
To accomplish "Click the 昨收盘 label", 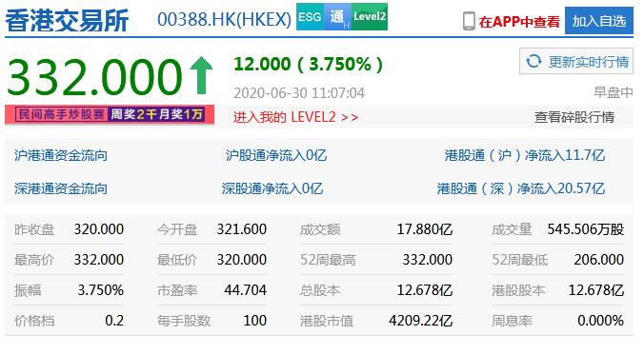I will [34, 229].
